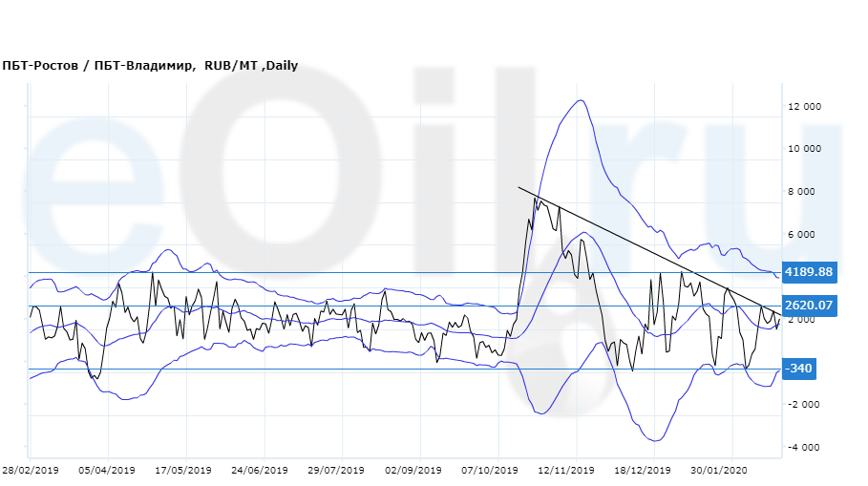Select the 05/04/2019 date marker
868x486 pixels.
click(107, 470)
